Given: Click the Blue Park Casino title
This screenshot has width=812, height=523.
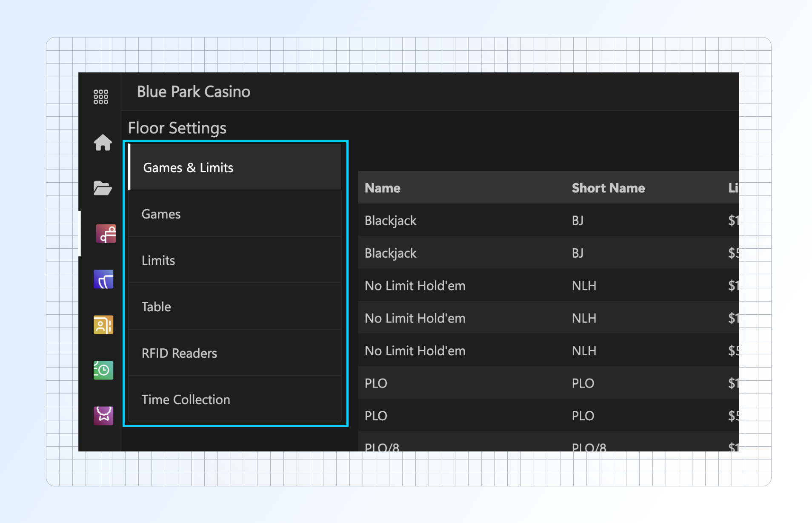Looking at the screenshot, I should coord(194,92).
